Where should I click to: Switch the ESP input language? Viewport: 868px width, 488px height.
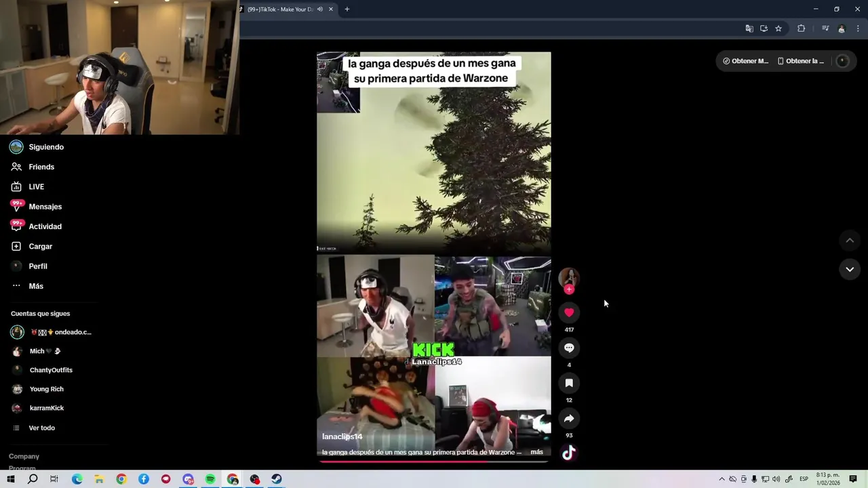click(x=804, y=479)
